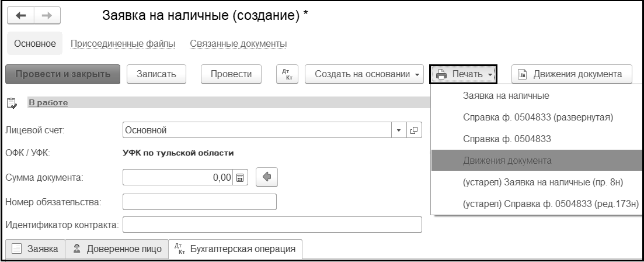The image size is (644, 262).
Task: Click the status clipboard icon near В работе
Action: click(x=11, y=103)
